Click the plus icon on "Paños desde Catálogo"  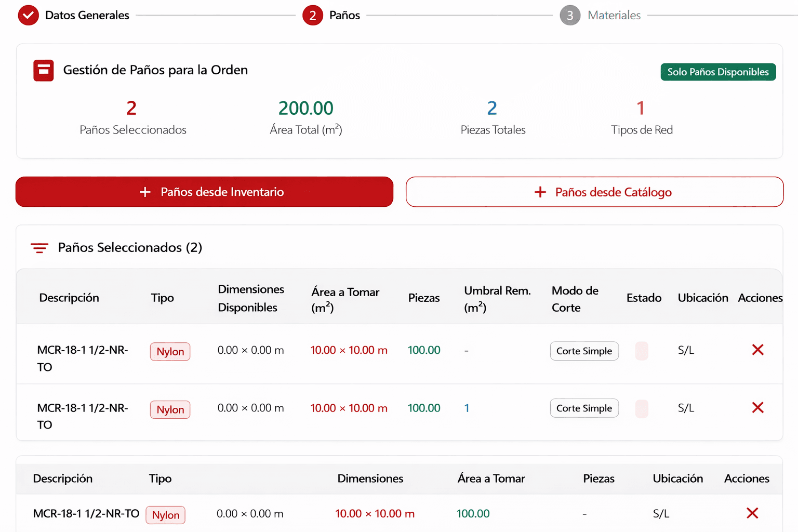pos(540,192)
